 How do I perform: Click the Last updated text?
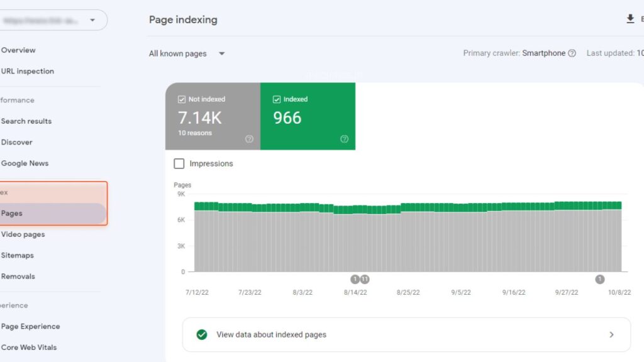pos(615,53)
